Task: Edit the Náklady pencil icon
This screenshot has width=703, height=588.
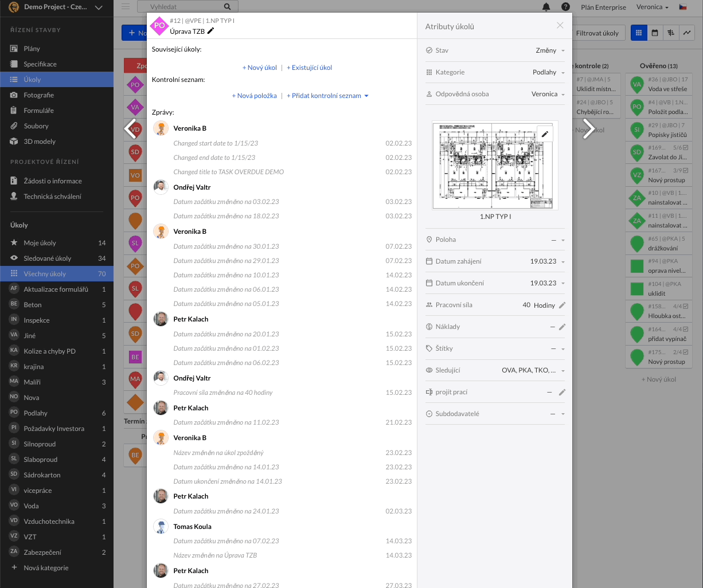Action: [562, 327]
